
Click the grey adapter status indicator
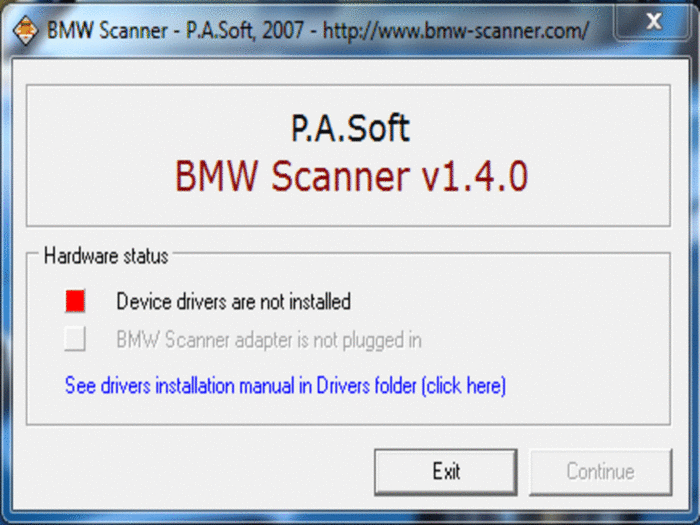tap(75, 338)
